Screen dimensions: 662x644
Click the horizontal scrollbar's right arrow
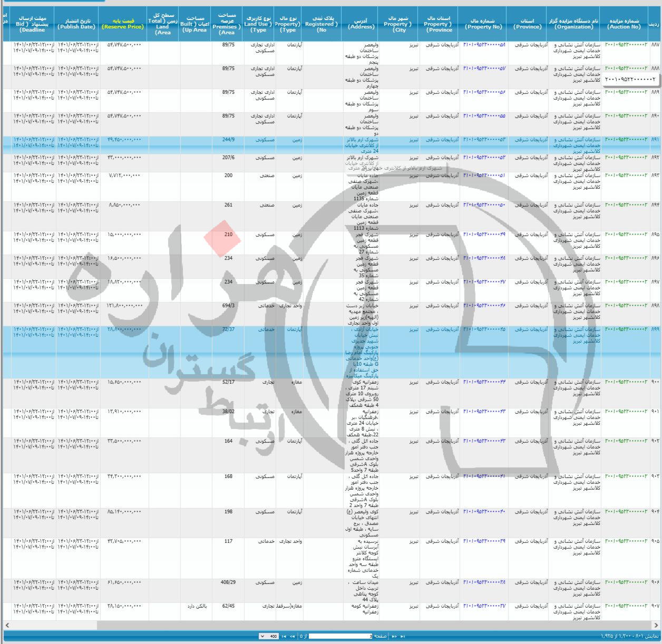coord(656,625)
